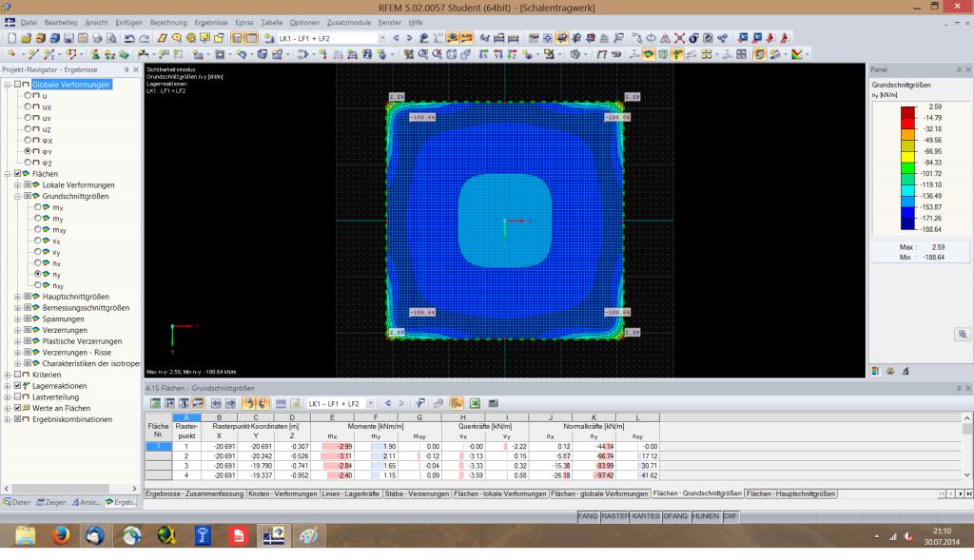The width and height of the screenshot is (974, 560).
Task: Click the table print-settings icon
Action: tap(494, 403)
